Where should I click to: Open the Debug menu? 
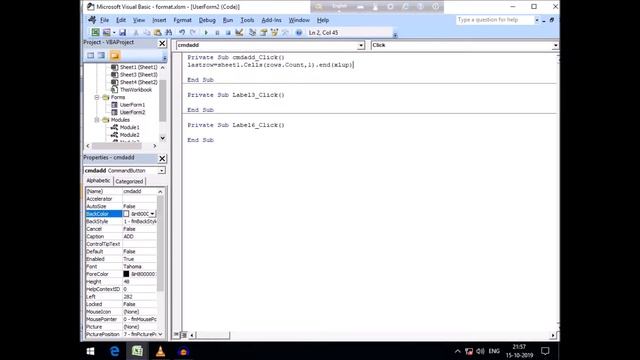[207, 20]
